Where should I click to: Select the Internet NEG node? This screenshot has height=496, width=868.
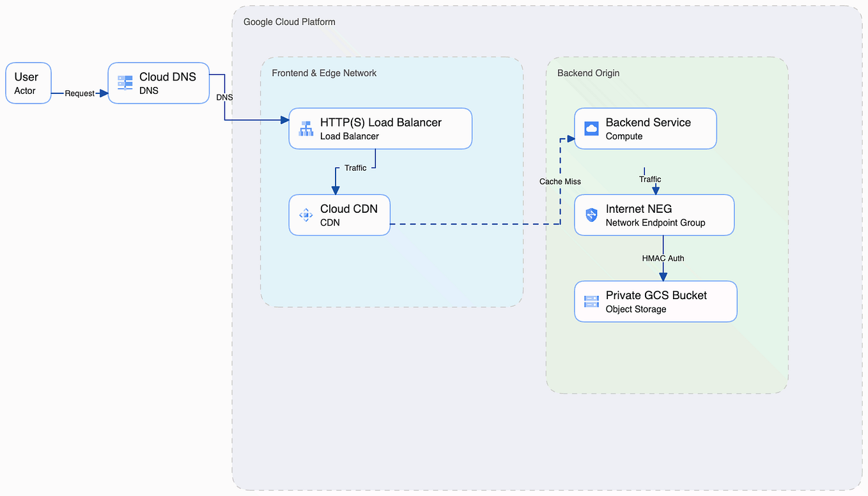point(654,215)
